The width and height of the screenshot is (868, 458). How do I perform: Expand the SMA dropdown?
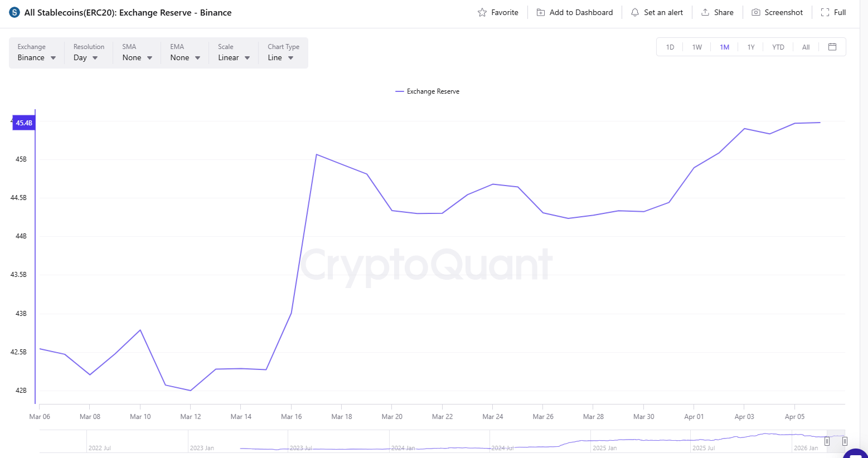point(136,57)
